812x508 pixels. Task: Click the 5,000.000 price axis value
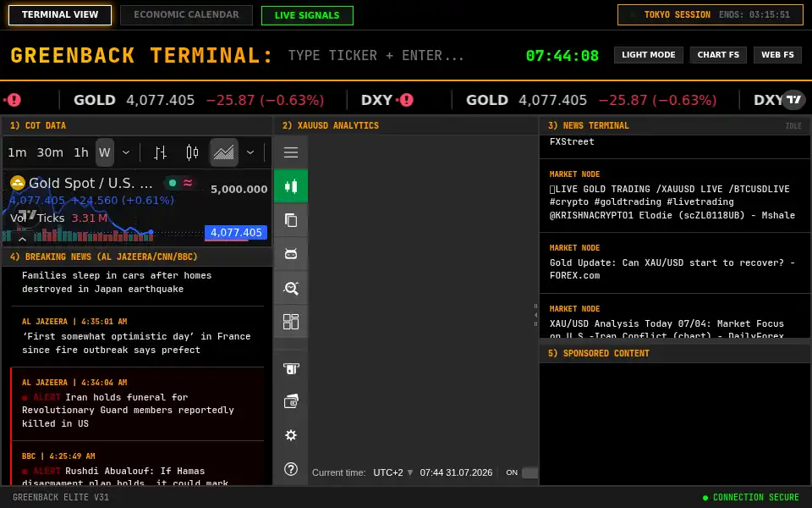click(x=239, y=189)
